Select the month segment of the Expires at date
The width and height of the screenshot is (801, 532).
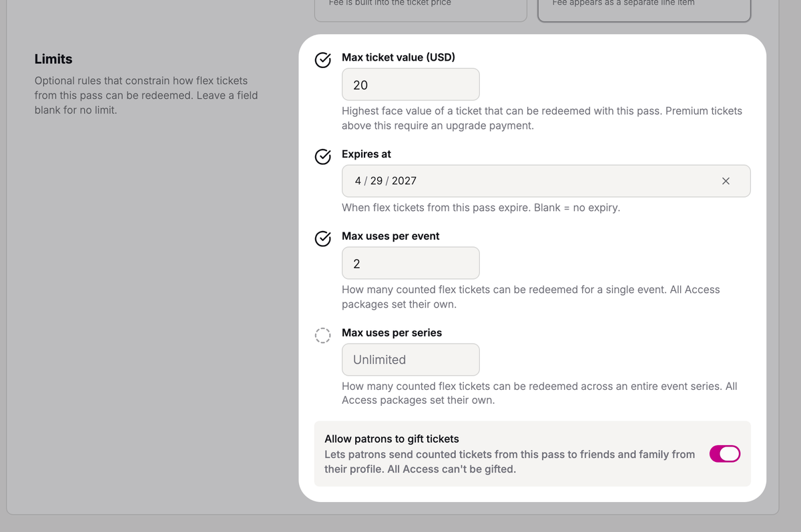coord(358,181)
